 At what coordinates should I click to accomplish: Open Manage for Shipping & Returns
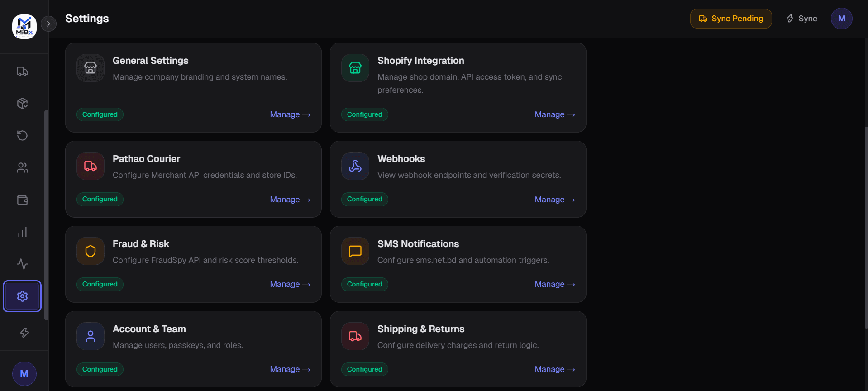click(555, 369)
